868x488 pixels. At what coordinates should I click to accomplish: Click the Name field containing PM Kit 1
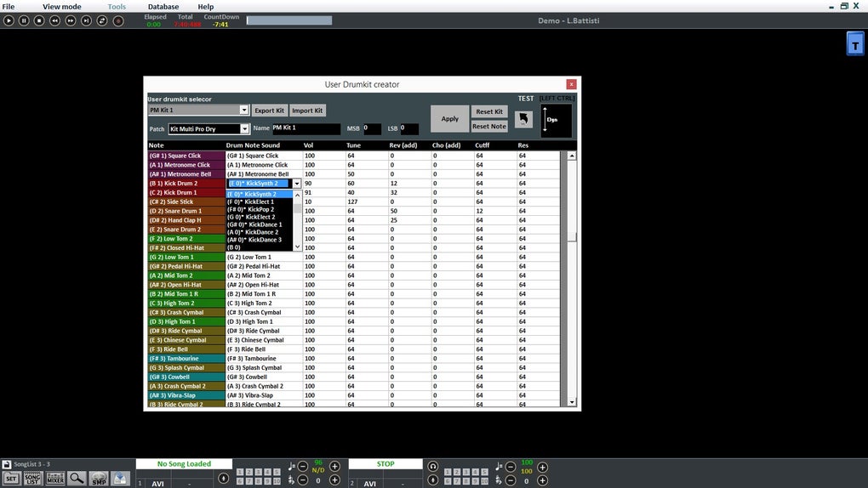click(x=306, y=128)
